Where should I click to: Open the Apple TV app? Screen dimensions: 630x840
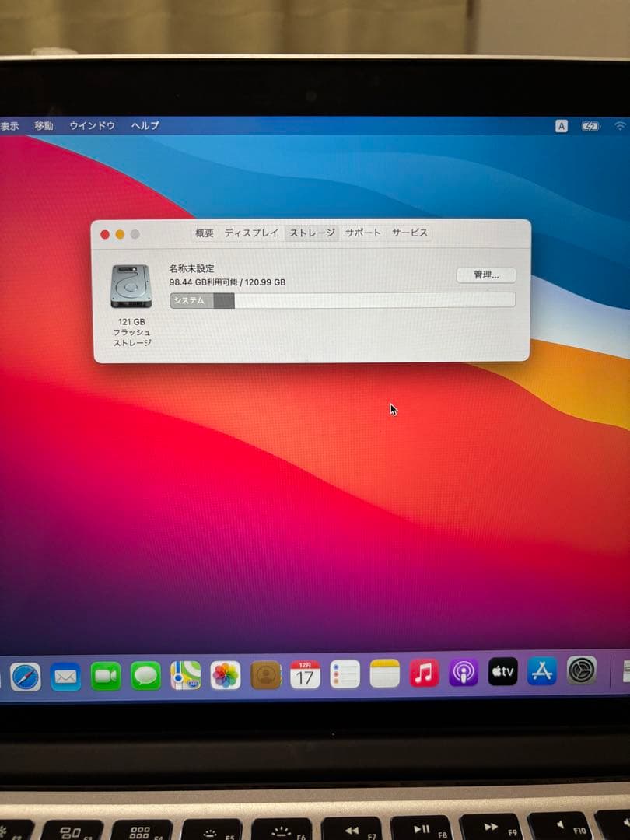[x=502, y=670]
